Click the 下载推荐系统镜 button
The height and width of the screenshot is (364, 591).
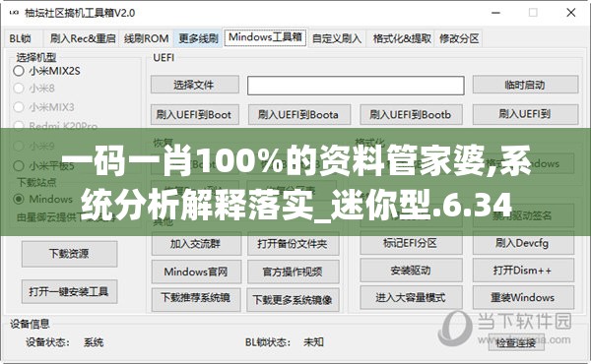click(x=196, y=299)
